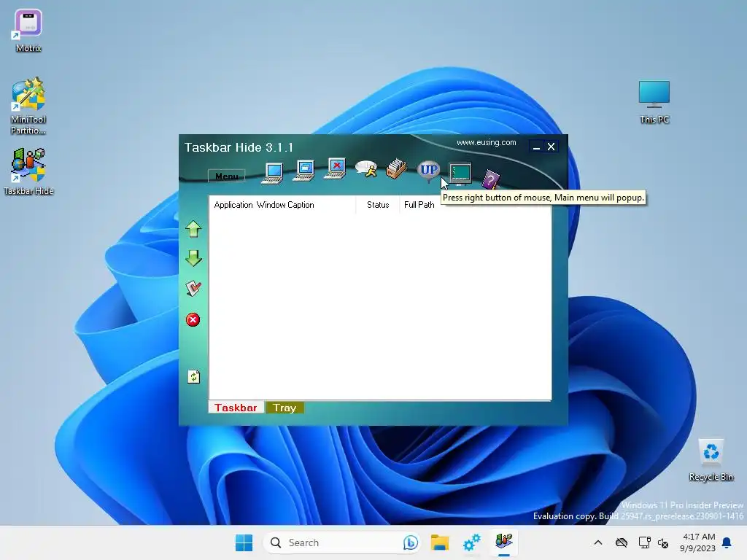
Task: Click the Taskbar Hide taskbar icon
Action: click(503, 542)
